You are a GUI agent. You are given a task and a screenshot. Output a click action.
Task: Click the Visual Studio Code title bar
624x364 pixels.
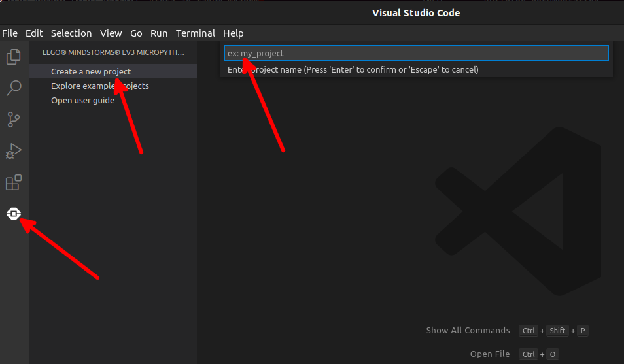(416, 13)
